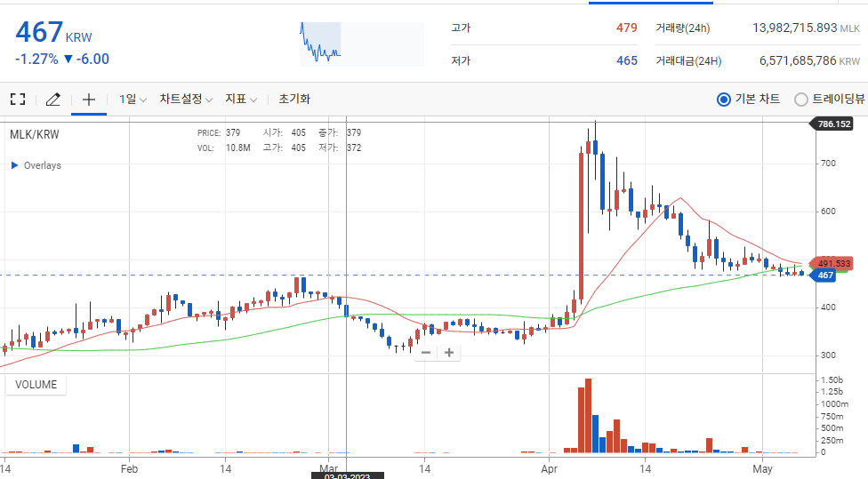Click the 700 price axis label
This screenshot has height=479, width=868.
coord(828,164)
